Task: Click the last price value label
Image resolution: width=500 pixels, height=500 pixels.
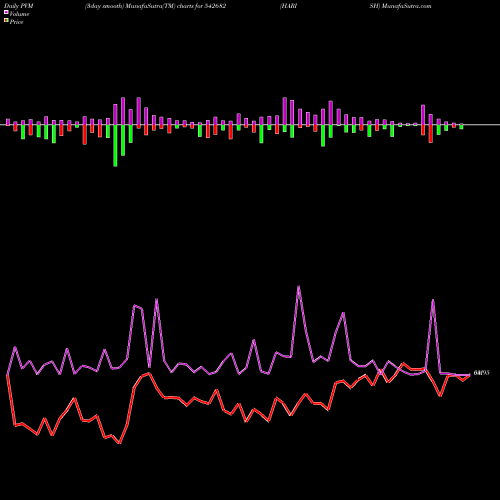Action: click(x=481, y=373)
